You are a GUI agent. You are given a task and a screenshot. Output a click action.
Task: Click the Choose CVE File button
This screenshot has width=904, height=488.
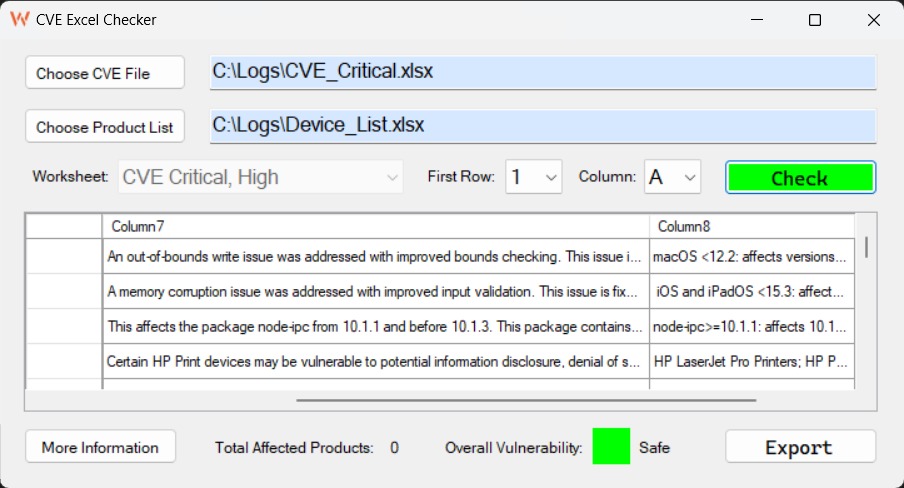(x=105, y=73)
